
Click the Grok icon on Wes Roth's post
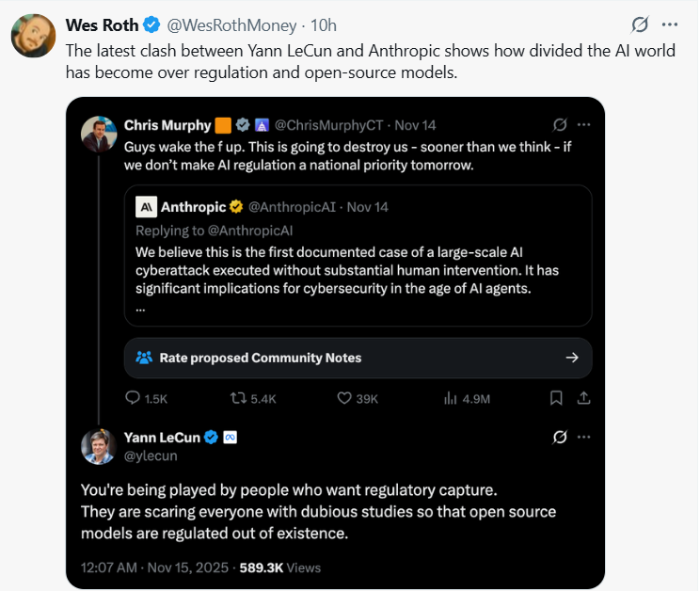point(640,24)
